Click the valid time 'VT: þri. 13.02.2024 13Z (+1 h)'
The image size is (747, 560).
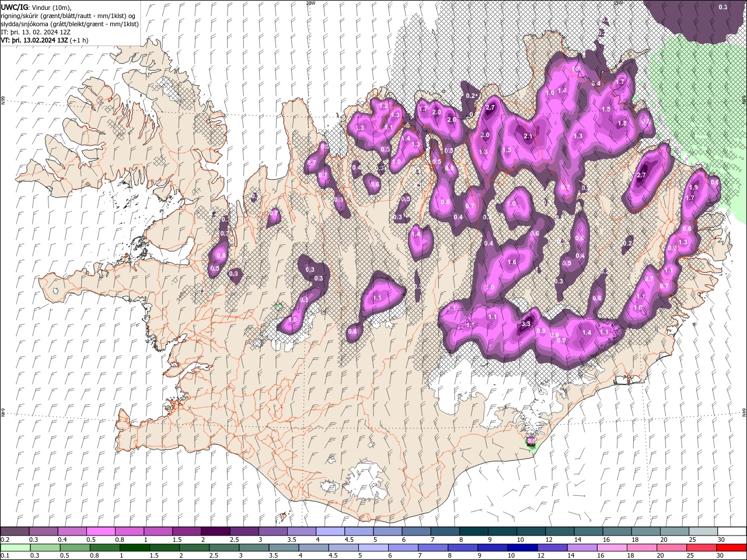click(x=45, y=40)
